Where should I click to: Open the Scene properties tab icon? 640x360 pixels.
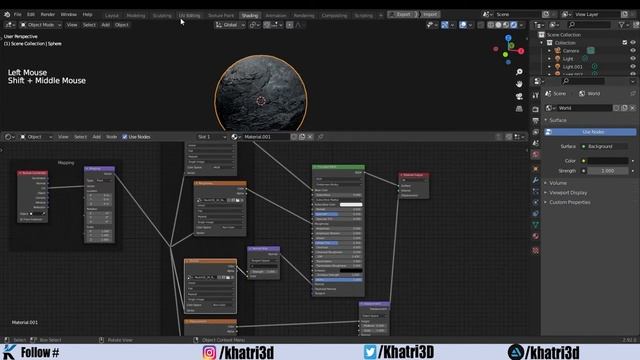point(536,143)
